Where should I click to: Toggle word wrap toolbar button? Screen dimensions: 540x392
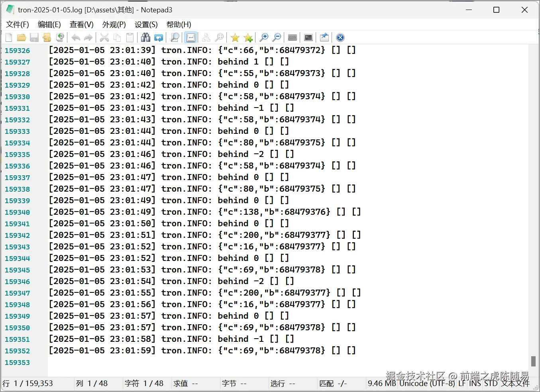pyautogui.click(x=191, y=37)
